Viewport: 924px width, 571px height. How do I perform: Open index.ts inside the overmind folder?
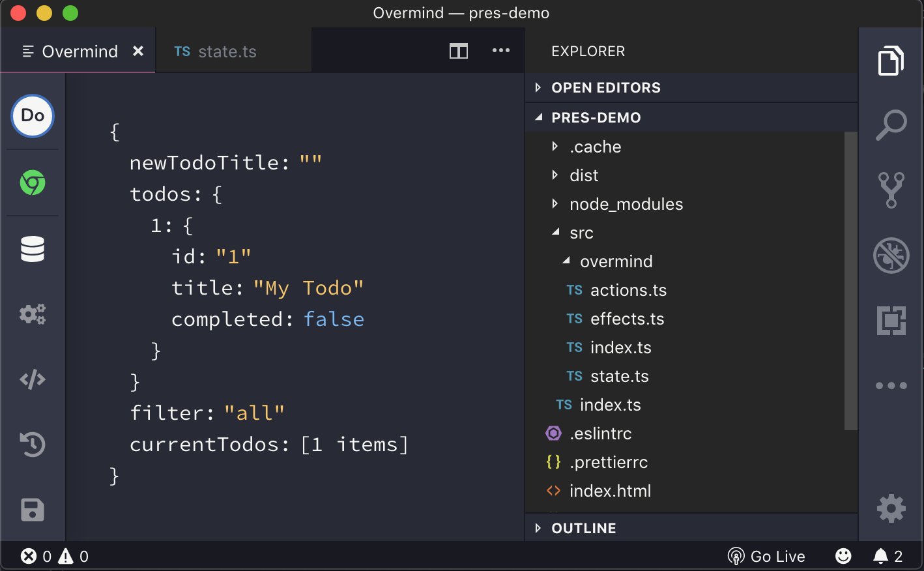(685, 347)
